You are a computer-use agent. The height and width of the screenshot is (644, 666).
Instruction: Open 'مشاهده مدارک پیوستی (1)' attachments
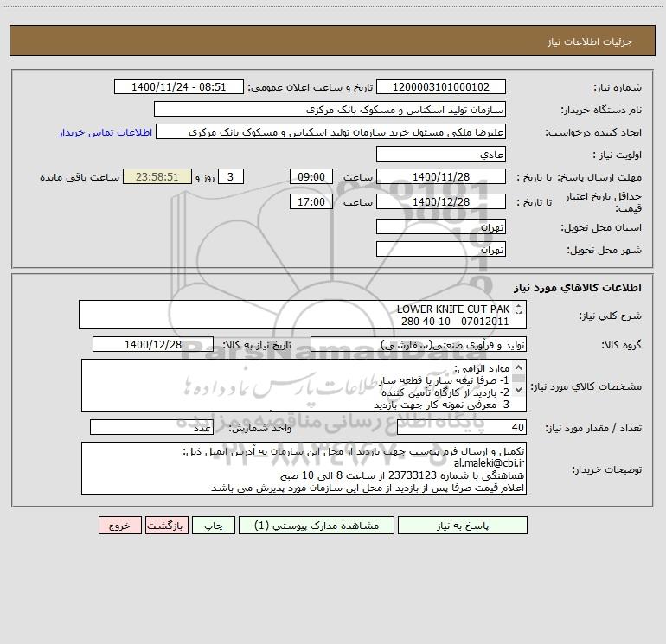pyautogui.click(x=317, y=526)
